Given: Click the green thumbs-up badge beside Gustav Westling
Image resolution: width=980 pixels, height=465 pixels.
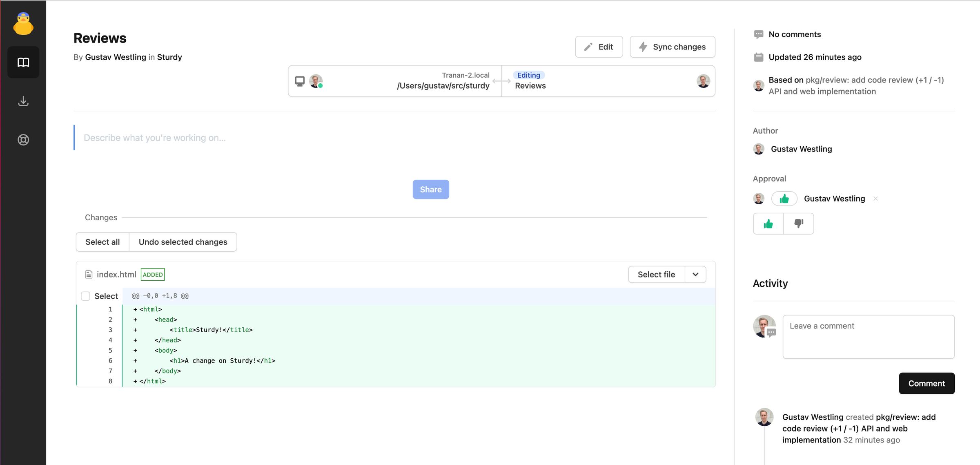Looking at the screenshot, I should pos(784,199).
